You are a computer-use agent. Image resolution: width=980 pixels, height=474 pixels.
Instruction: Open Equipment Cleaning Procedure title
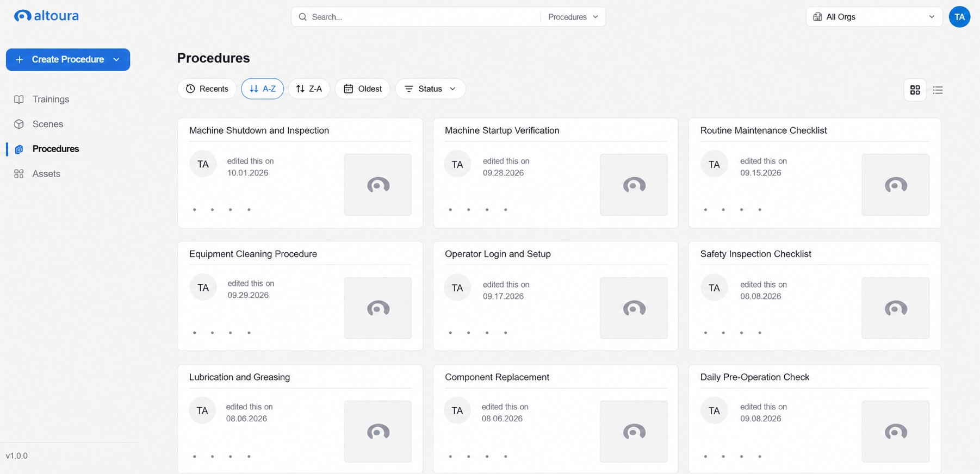click(253, 254)
